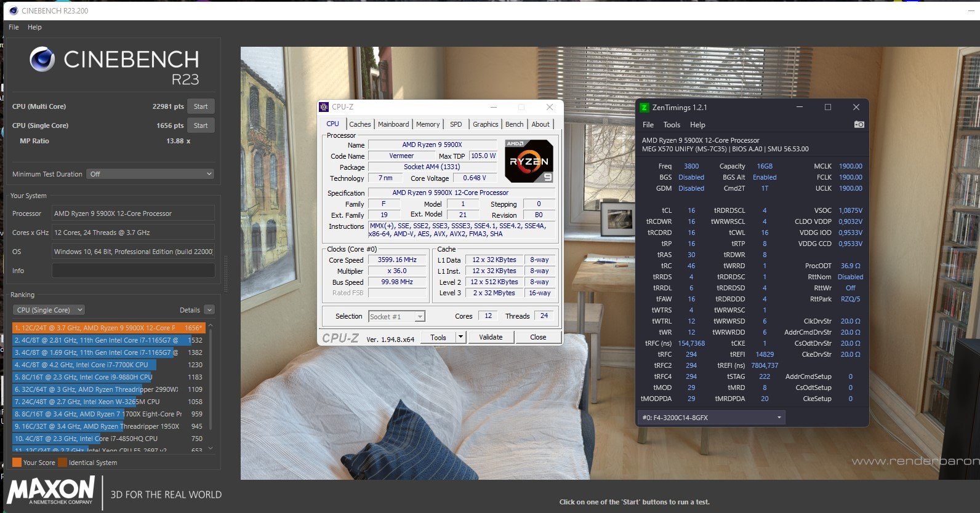Open the CPU-Z Tools dropdown arrow
This screenshot has width=980, height=513.
460,337
